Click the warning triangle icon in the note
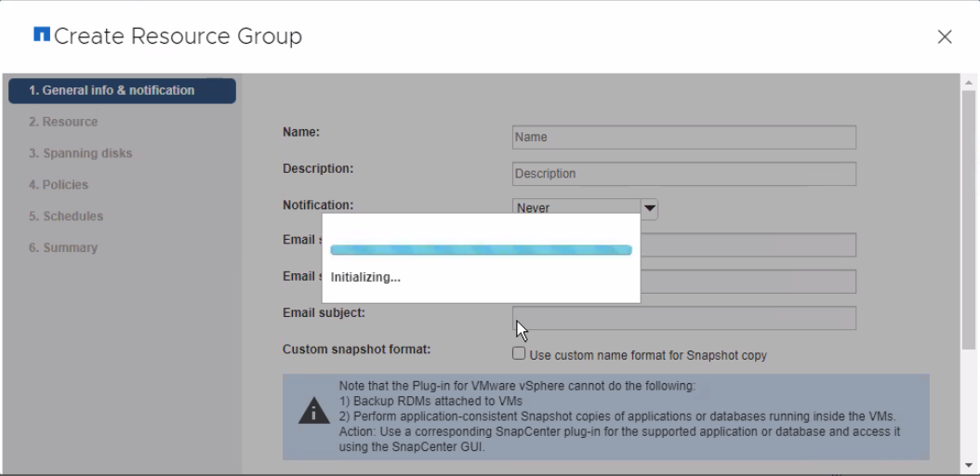Viewport: 980px width, 476px height. (x=313, y=411)
